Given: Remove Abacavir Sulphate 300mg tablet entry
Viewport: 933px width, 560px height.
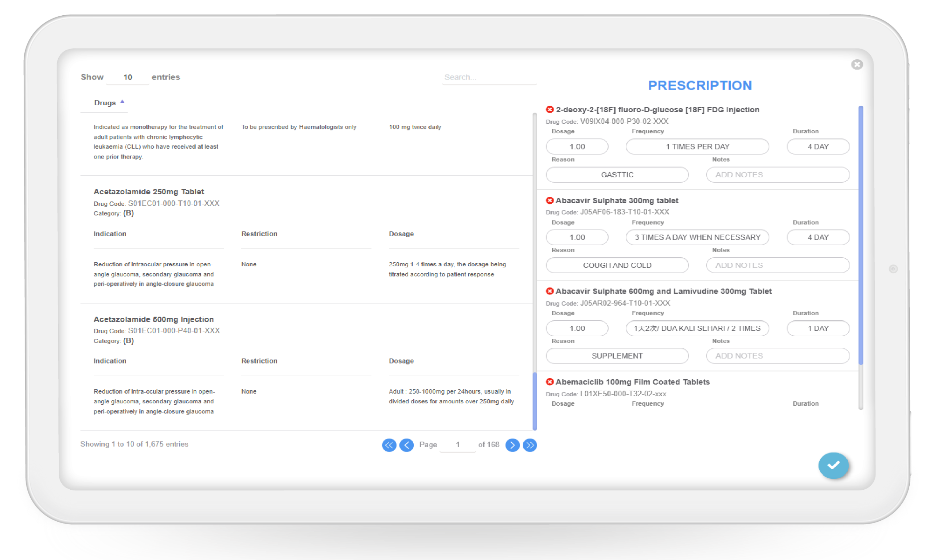Looking at the screenshot, I should [550, 200].
